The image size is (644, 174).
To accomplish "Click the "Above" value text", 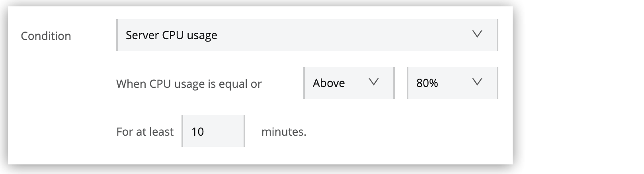I will (x=329, y=83).
